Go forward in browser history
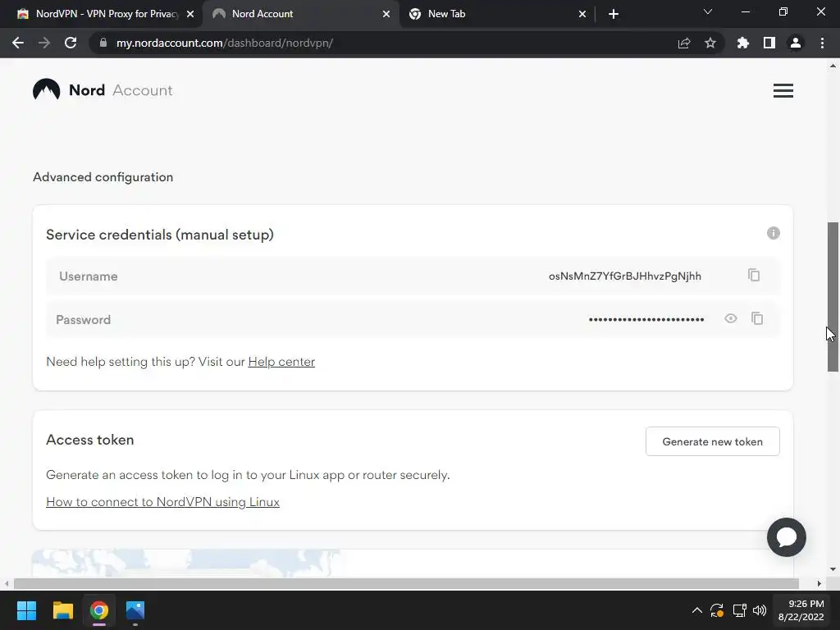This screenshot has height=630, width=840. (x=44, y=43)
